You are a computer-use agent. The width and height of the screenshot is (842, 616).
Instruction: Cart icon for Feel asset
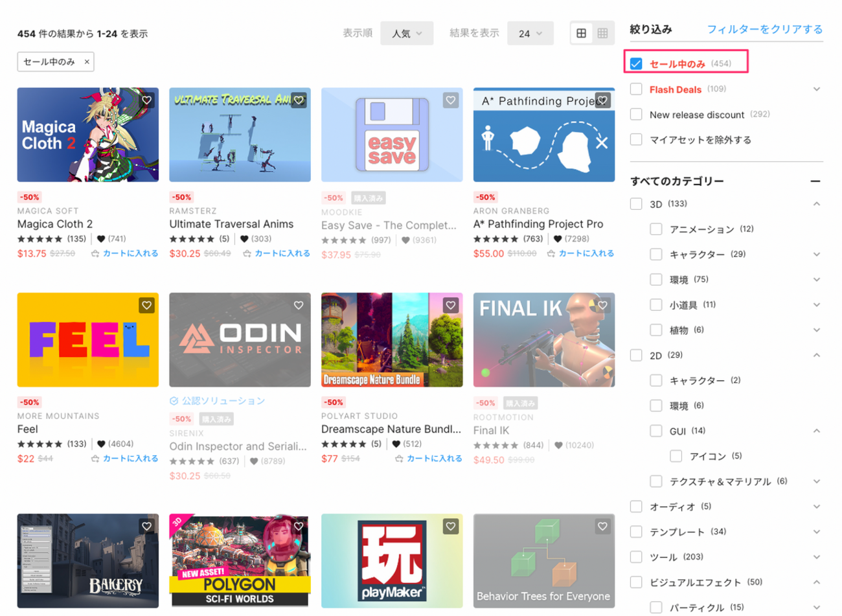point(95,459)
